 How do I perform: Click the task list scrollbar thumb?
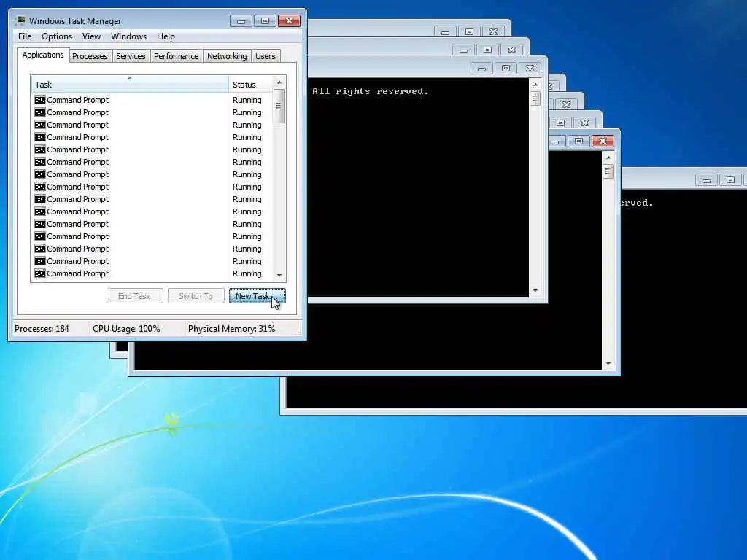(279, 106)
